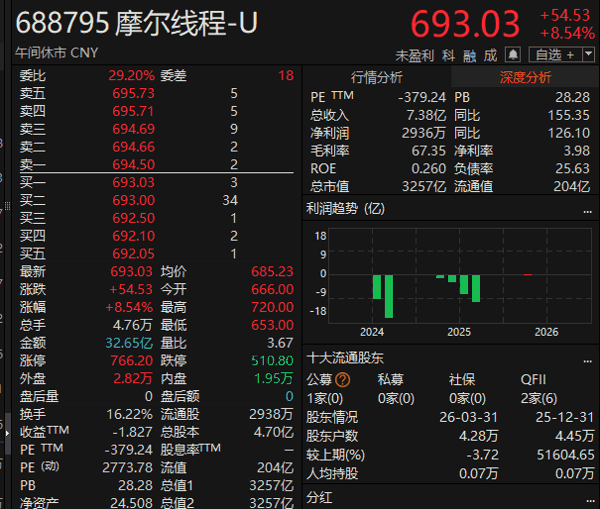Open more options for 利润趋势 panel
This screenshot has width=600, height=509.
[588, 209]
